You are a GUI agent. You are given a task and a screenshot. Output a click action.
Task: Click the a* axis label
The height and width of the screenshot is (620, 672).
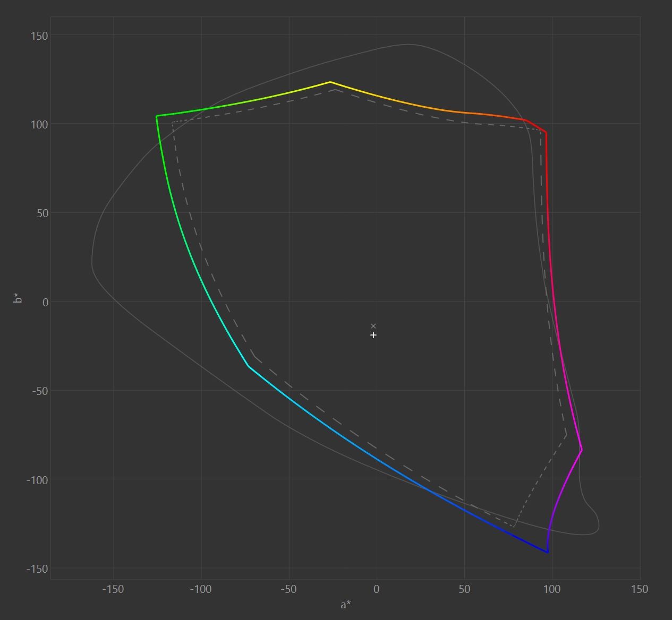(x=346, y=605)
